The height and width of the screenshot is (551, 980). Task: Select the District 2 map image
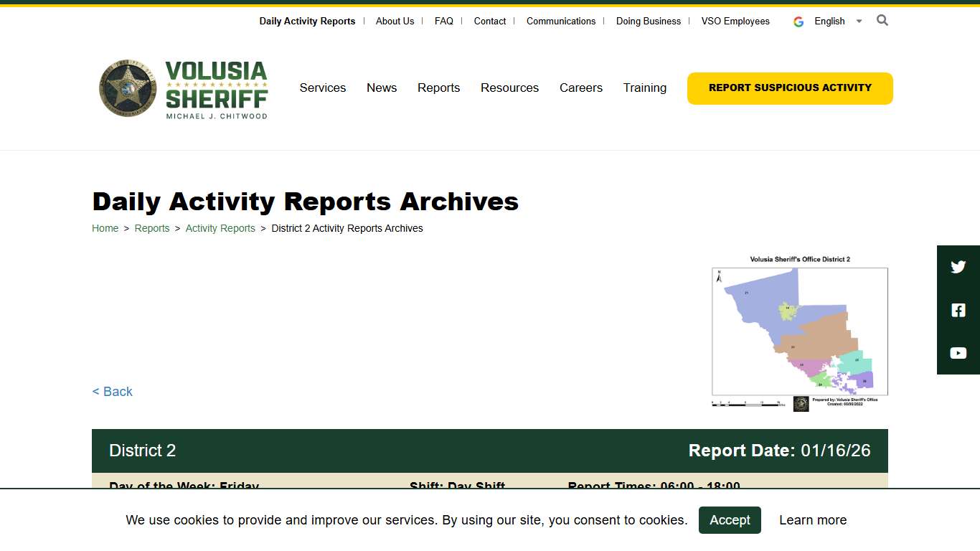[x=798, y=334]
